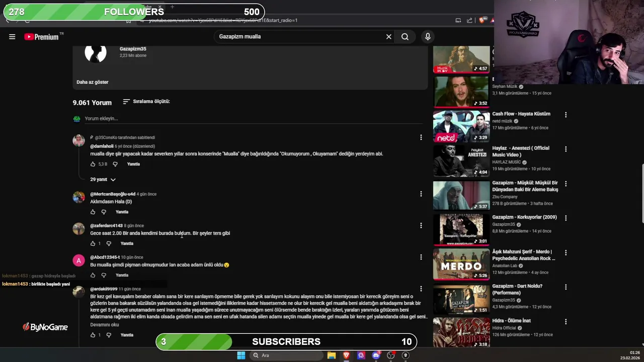
Task: Play the "Gazapizm - Korkuyorlar (2009)" thumbnail
Action: (461, 230)
